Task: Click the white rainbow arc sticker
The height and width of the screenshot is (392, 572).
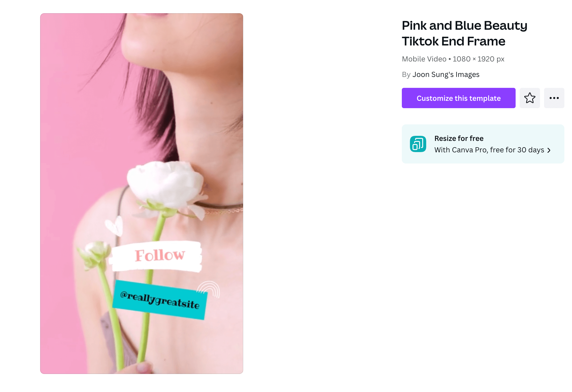Action: (x=209, y=289)
